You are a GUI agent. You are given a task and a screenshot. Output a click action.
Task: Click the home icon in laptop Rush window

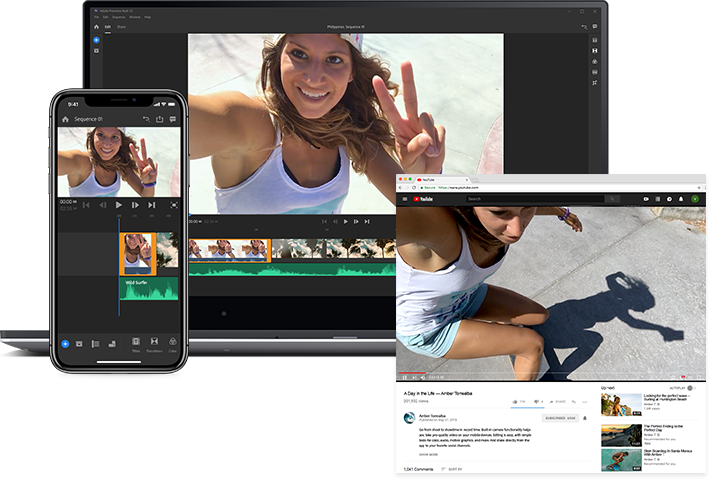96,27
